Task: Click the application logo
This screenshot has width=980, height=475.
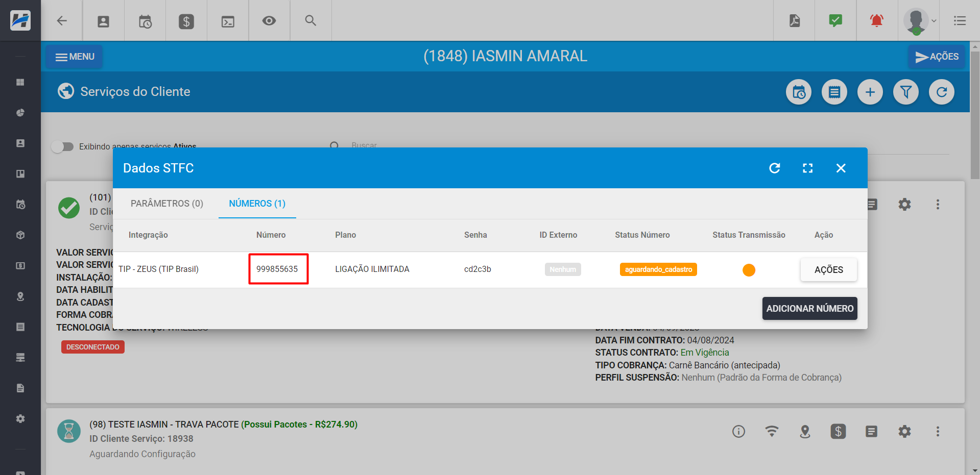Action: (x=20, y=20)
